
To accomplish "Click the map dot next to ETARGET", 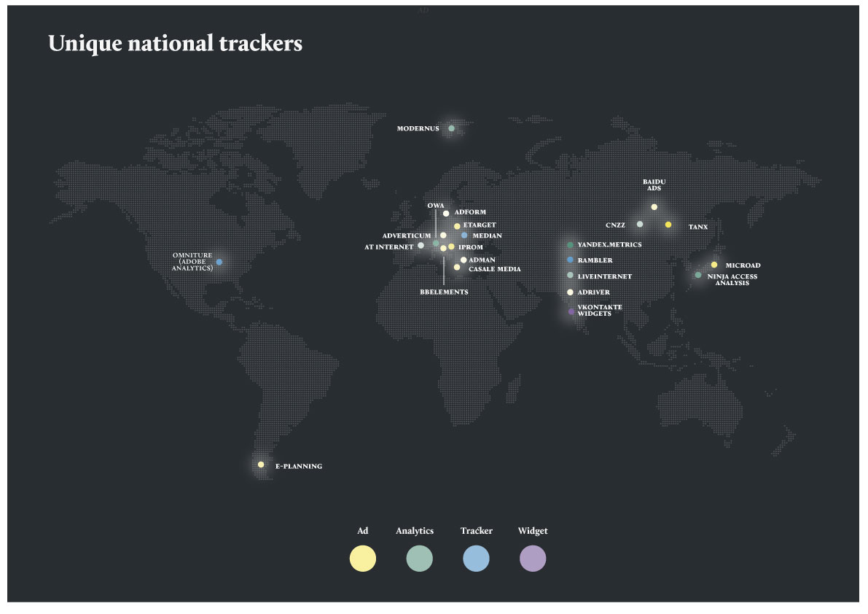I will 457,226.
